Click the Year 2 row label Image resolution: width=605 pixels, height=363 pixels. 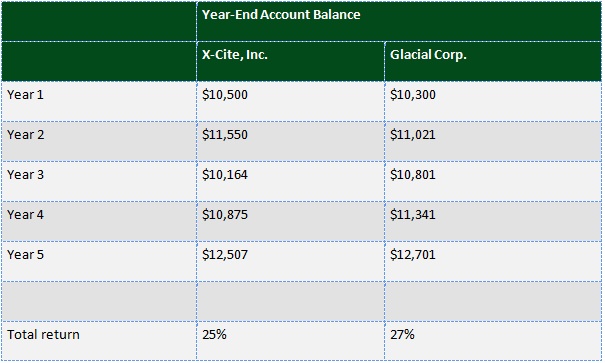pos(25,135)
